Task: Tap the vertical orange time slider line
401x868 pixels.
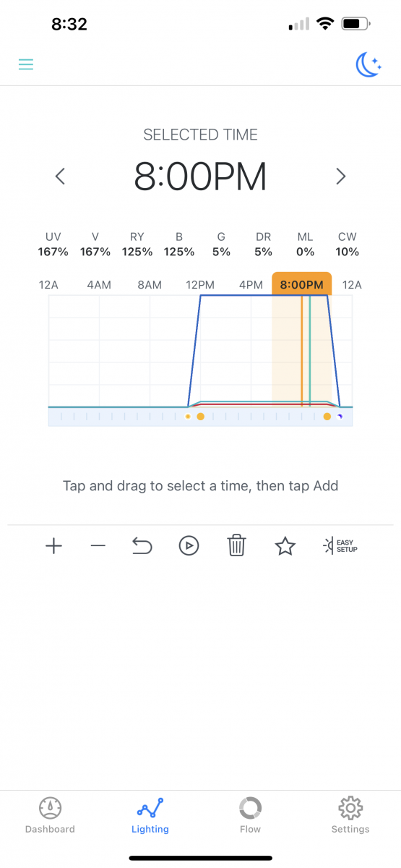Action: coord(302,352)
